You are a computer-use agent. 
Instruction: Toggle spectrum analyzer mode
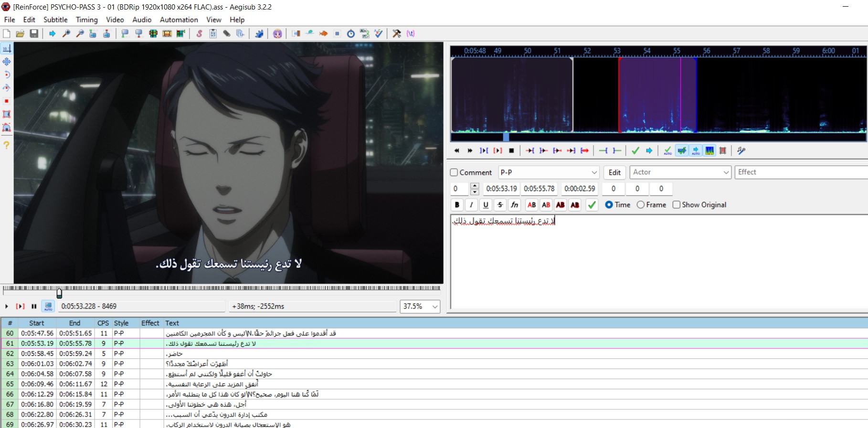709,150
